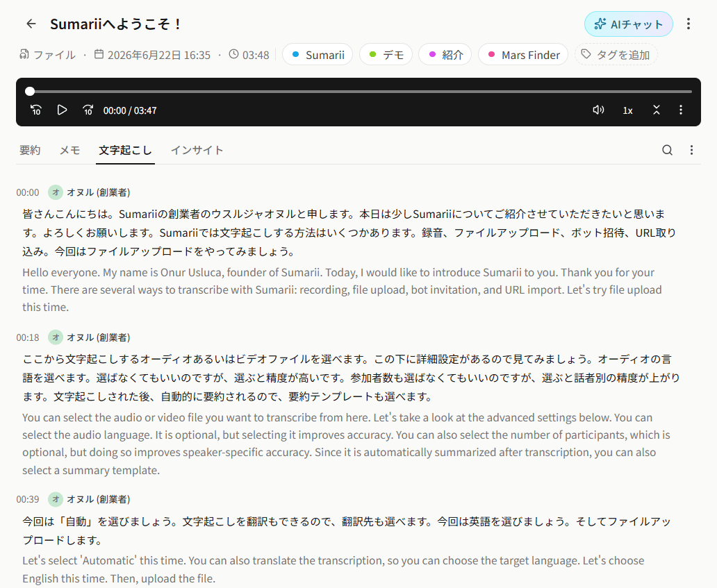Screen dimensions: 717x588
Task: Click speaker name オヌル (創業者) at 00:18
Action: coord(99,337)
